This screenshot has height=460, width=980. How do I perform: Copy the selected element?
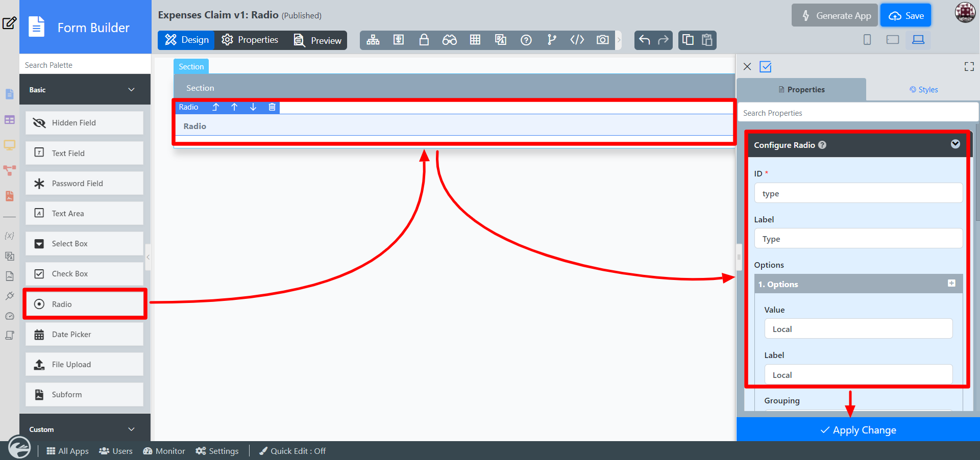pyautogui.click(x=688, y=40)
